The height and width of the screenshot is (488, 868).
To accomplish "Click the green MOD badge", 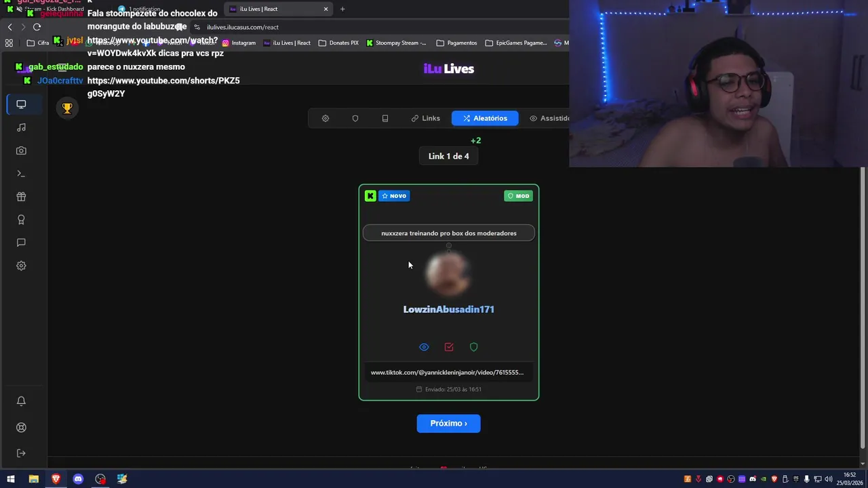I will [x=519, y=196].
